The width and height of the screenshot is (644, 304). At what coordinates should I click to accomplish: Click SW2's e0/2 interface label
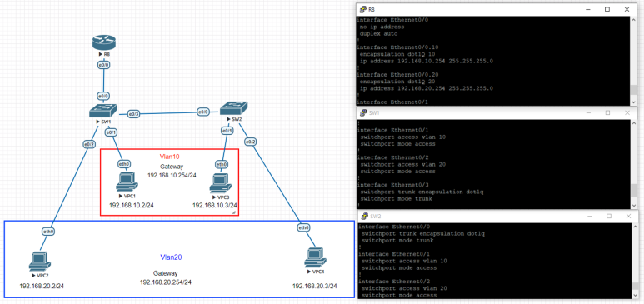click(x=251, y=142)
